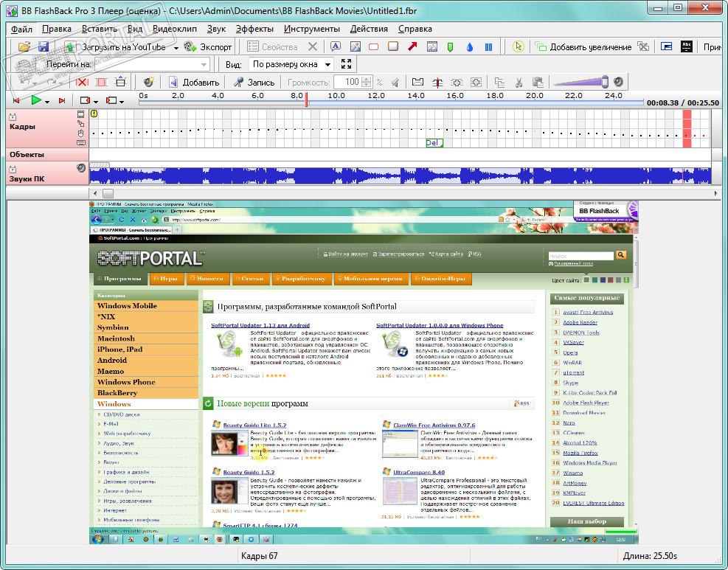Apply the blue water-drop blur effect
This screenshot has width=728, height=570.
469,47
